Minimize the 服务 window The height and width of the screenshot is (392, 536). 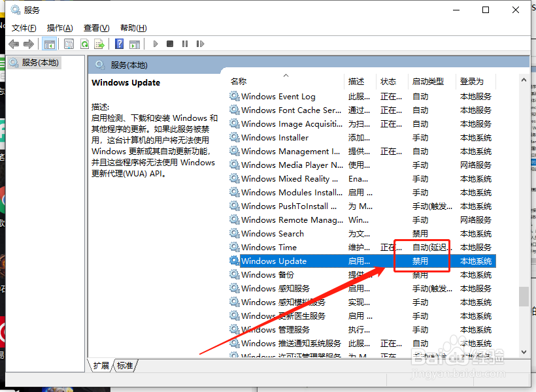(x=456, y=10)
